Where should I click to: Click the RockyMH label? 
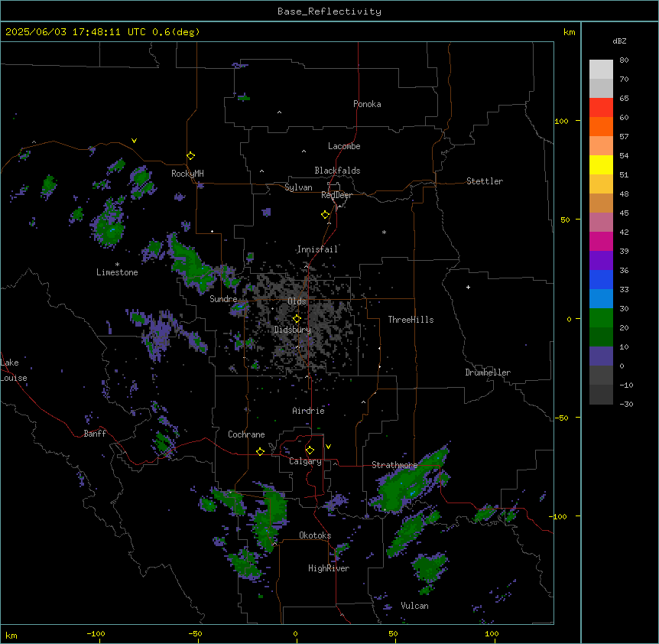(187, 174)
